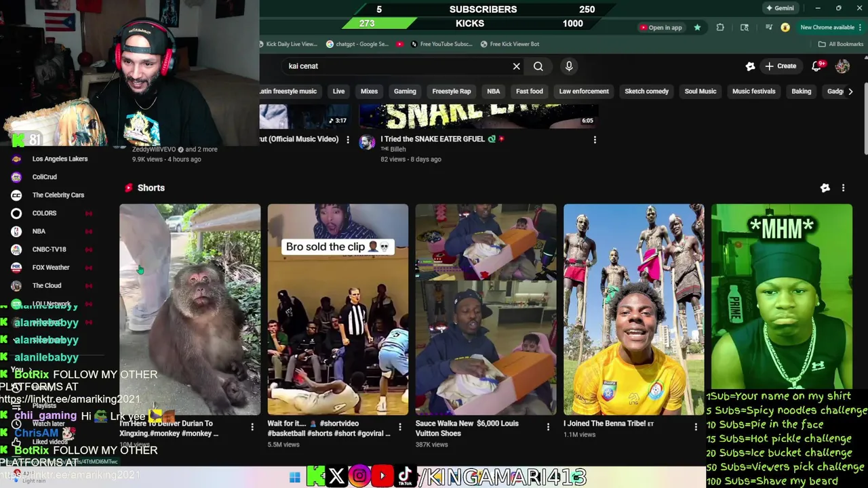
Task: Select the Mixes filter chip
Action: click(369, 91)
